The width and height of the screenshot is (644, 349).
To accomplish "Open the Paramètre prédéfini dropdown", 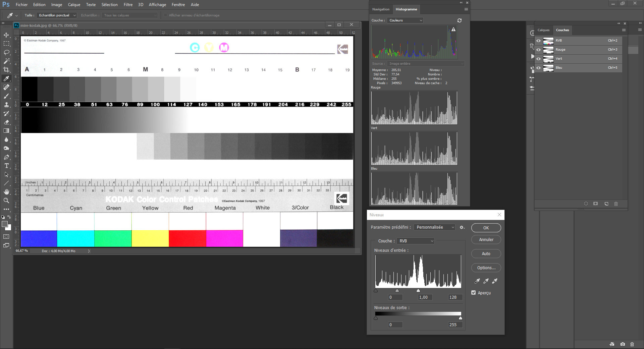I will [435, 227].
